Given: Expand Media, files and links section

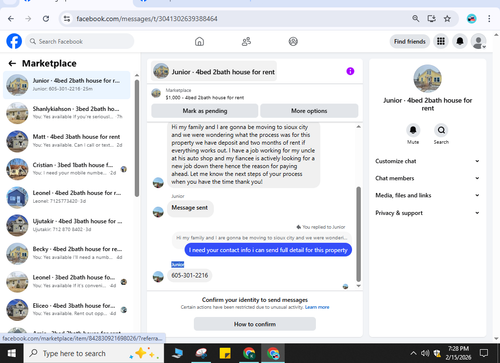Looking at the screenshot, I should coord(427,195).
